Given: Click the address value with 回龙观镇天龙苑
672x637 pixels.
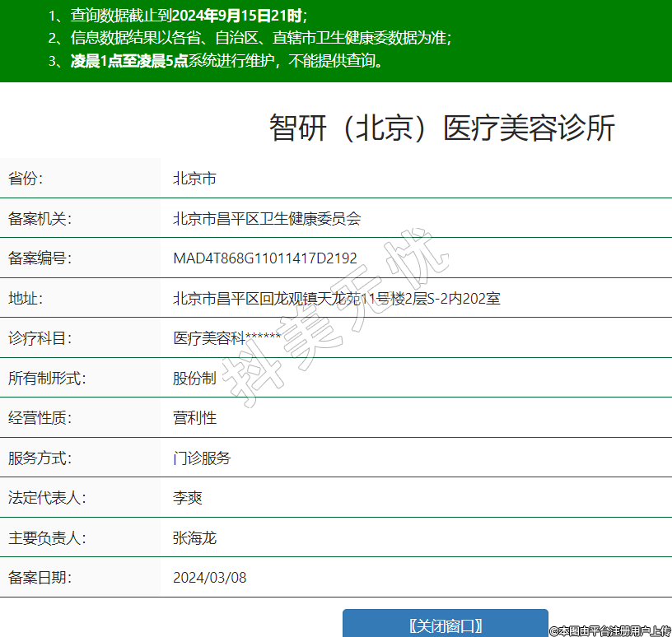Looking at the screenshot, I should click(x=336, y=298).
